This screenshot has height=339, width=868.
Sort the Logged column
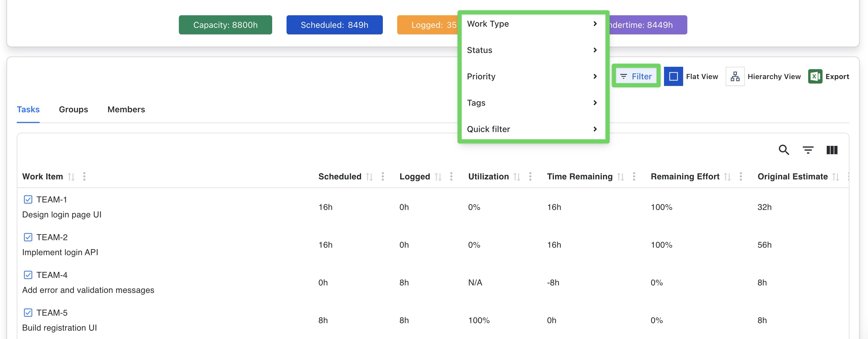[x=438, y=177]
